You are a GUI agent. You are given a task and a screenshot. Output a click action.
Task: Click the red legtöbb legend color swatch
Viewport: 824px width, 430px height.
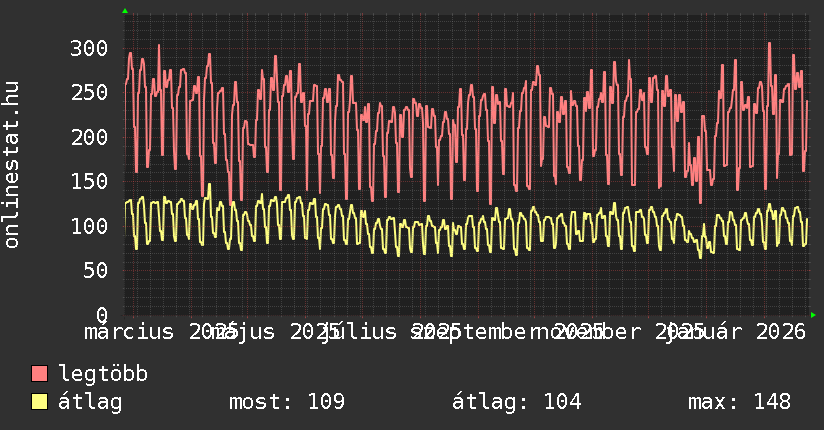[39, 375]
